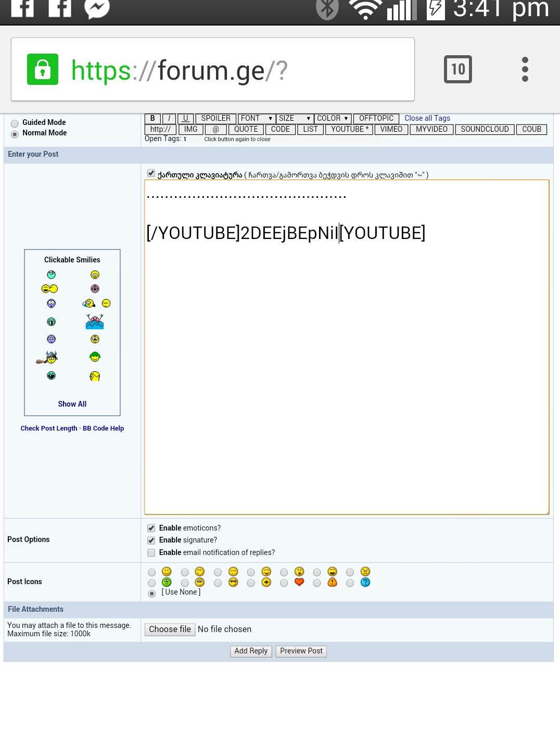Insert the running yellow smiley
This screenshot has width=560, height=731.
[x=89, y=303]
